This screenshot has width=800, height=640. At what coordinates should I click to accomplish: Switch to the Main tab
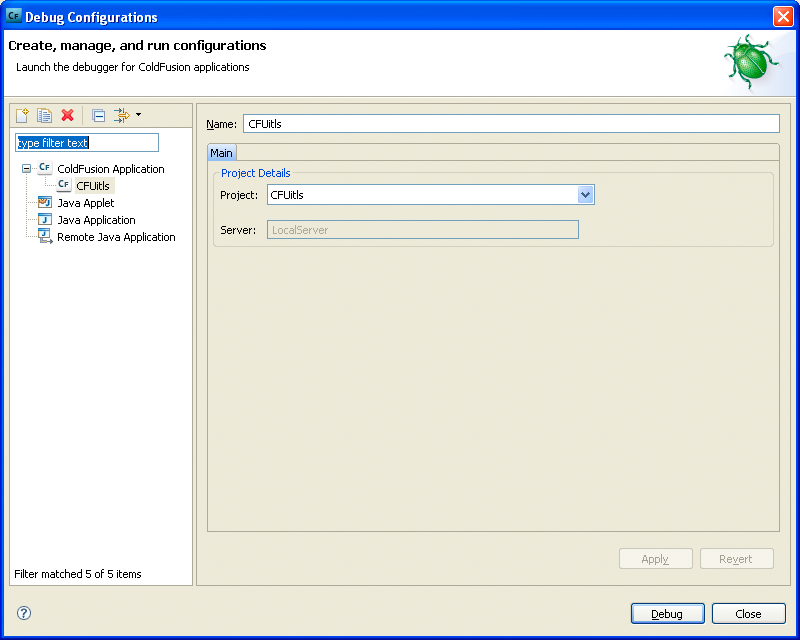tap(221, 152)
